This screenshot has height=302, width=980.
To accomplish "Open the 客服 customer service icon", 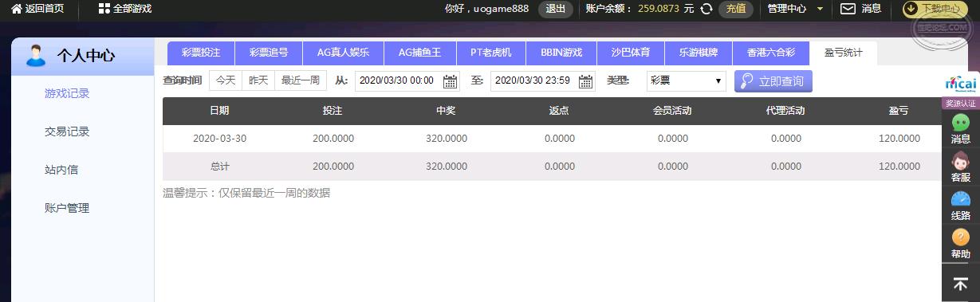I will tap(961, 161).
